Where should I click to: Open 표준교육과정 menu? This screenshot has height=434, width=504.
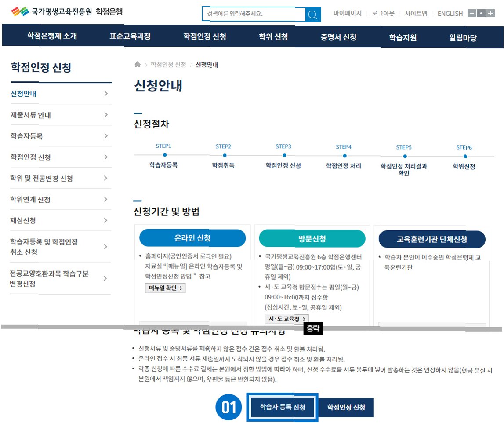pos(130,36)
